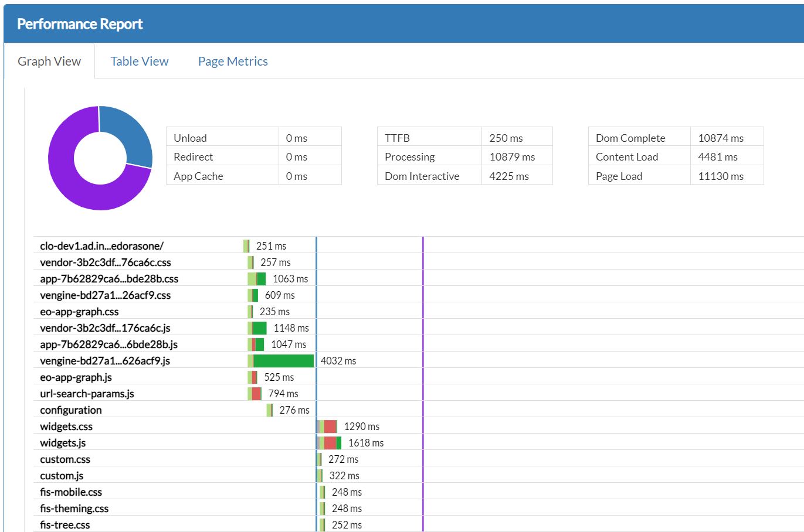Select the custom.js resource name
This screenshot has width=804, height=532.
point(62,476)
